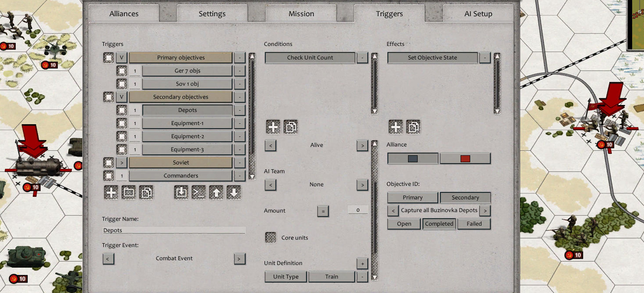Add a new effect with plus icon
This screenshot has width=644, height=293.
pos(396,127)
